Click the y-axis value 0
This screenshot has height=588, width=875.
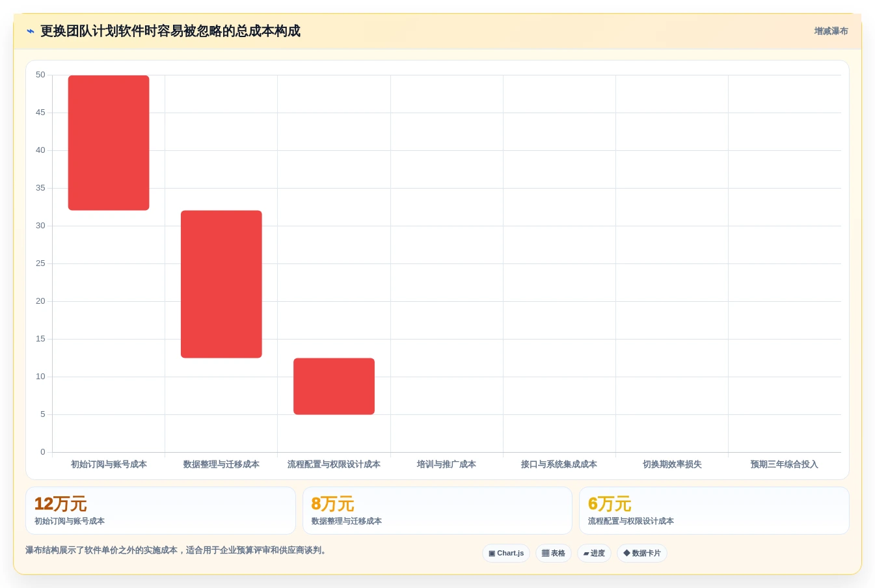(x=43, y=452)
